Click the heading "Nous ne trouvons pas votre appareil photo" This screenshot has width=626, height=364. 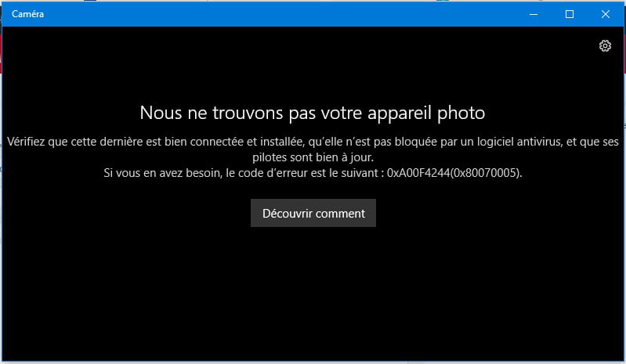(x=313, y=113)
